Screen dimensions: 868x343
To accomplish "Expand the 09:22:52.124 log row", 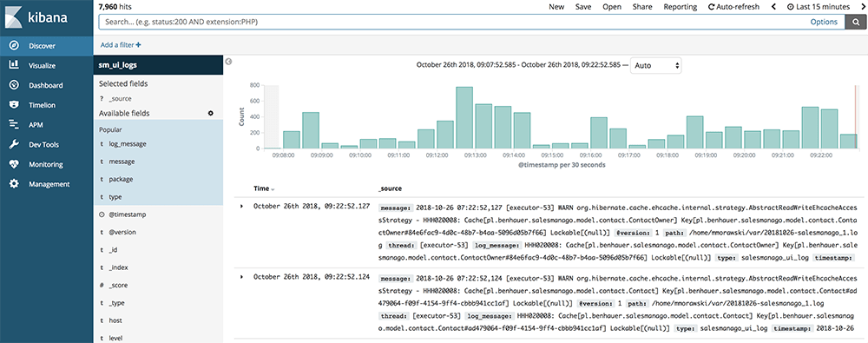I will tap(241, 276).
